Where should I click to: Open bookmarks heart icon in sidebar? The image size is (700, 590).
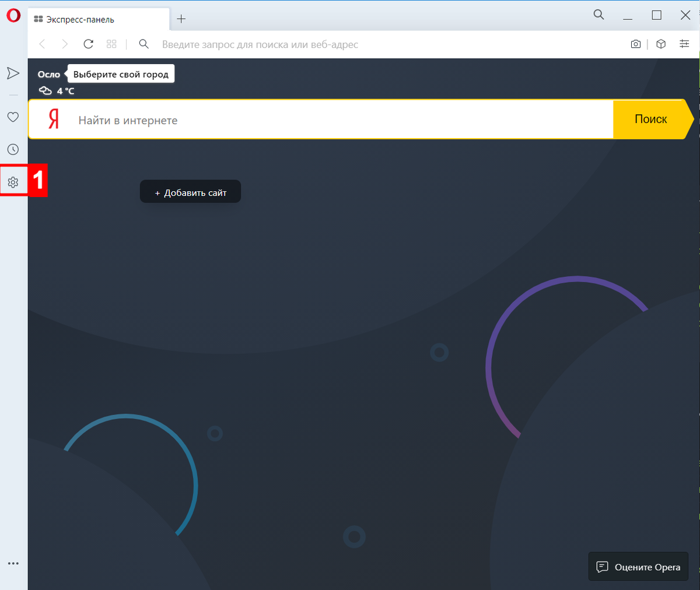pyautogui.click(x=13, y=117)
